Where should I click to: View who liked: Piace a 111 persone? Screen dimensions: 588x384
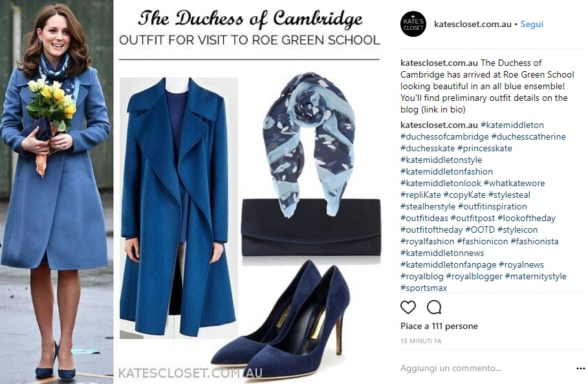click(439, 326)
